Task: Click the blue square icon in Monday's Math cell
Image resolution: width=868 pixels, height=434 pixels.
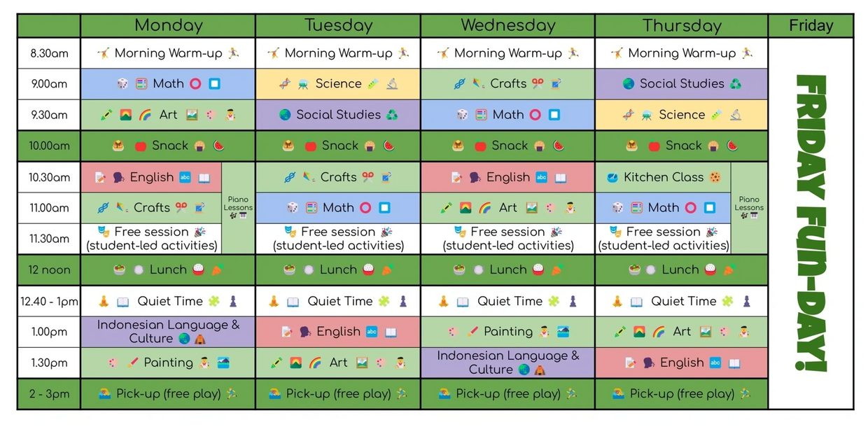Action: click(214, 84)
